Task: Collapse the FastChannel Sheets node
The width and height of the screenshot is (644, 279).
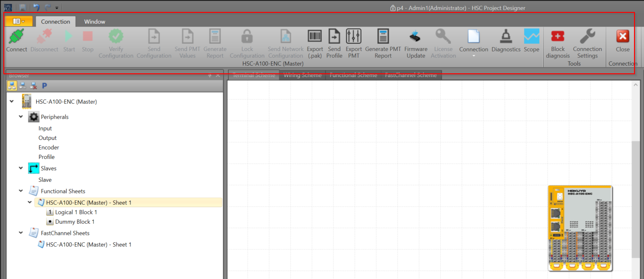Action: click(20, 233)
